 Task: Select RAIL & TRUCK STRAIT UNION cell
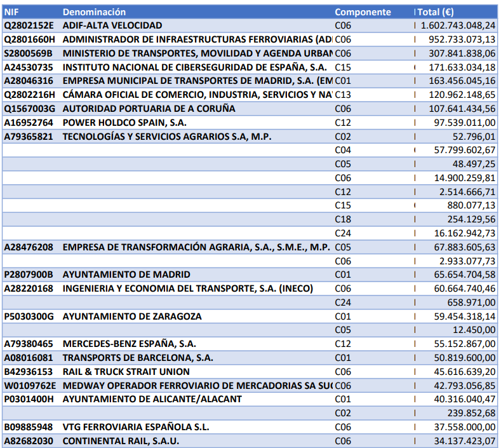tap(126, 372)
